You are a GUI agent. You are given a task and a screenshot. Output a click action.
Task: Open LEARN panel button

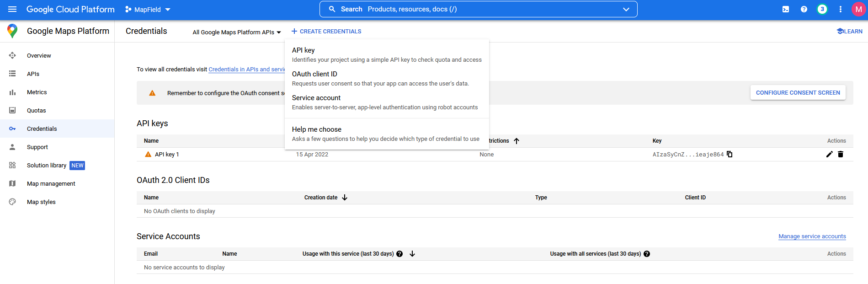pos(850,32)
